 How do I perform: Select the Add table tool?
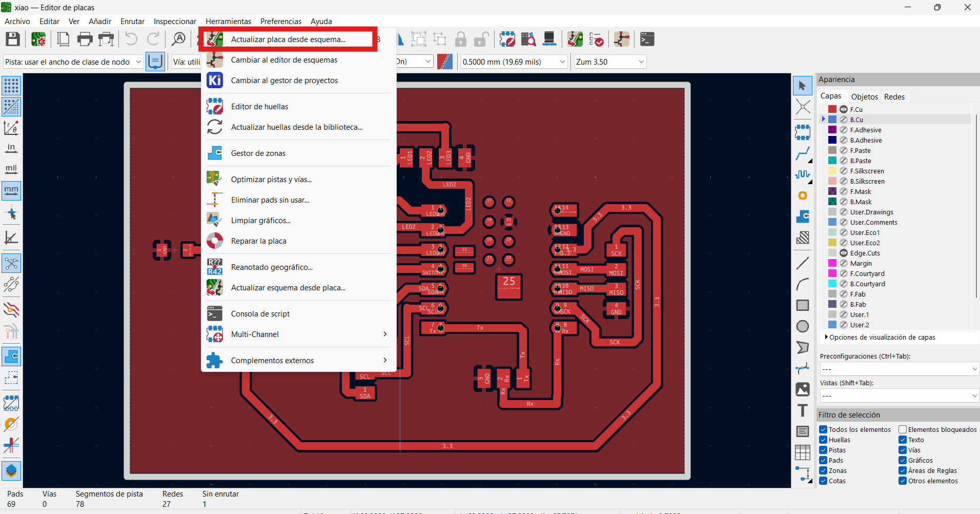(x=803, y=452)
